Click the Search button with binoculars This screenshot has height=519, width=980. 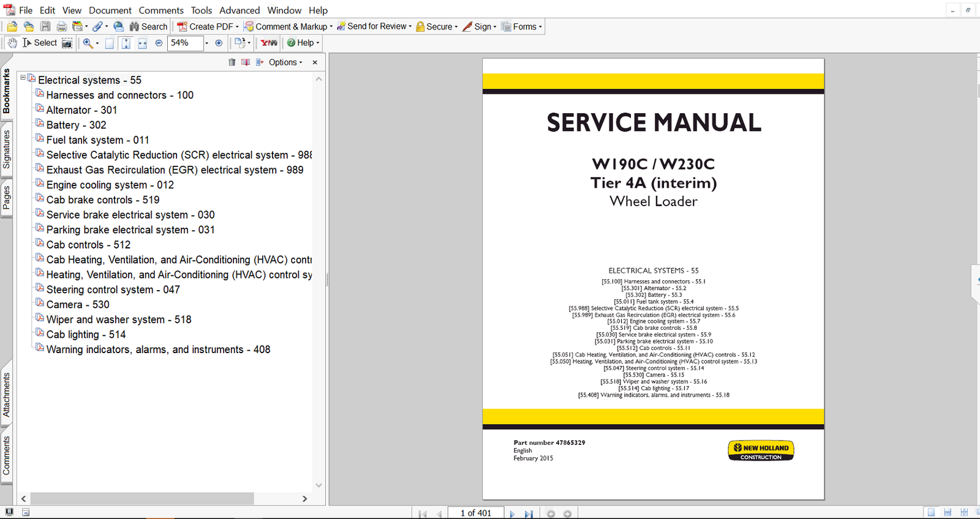(x=148, y=26)
